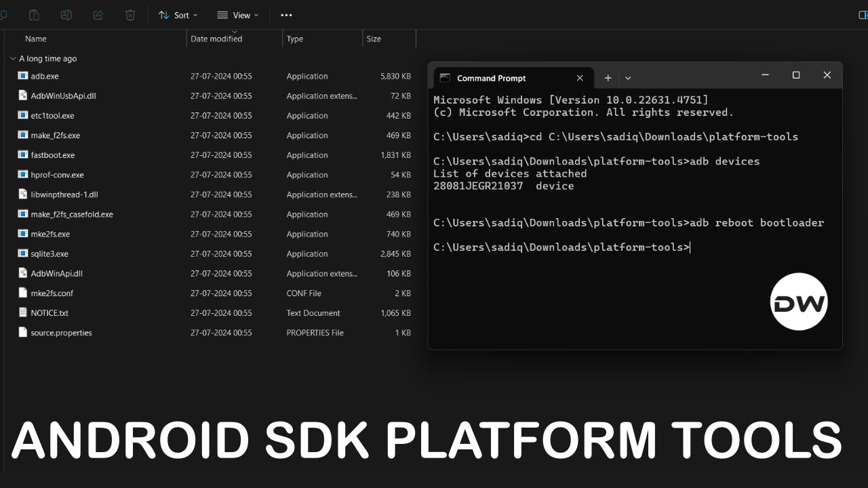The image size is (868, 488).
Task: Sort by the Size column header
Action: point(374,39)
